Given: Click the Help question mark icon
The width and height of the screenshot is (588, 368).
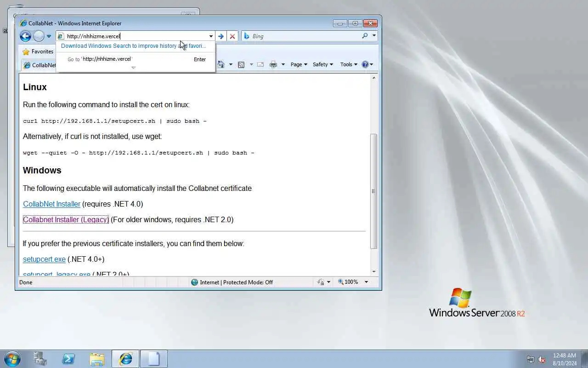Looking at the screenshot, I should [365, 64].
